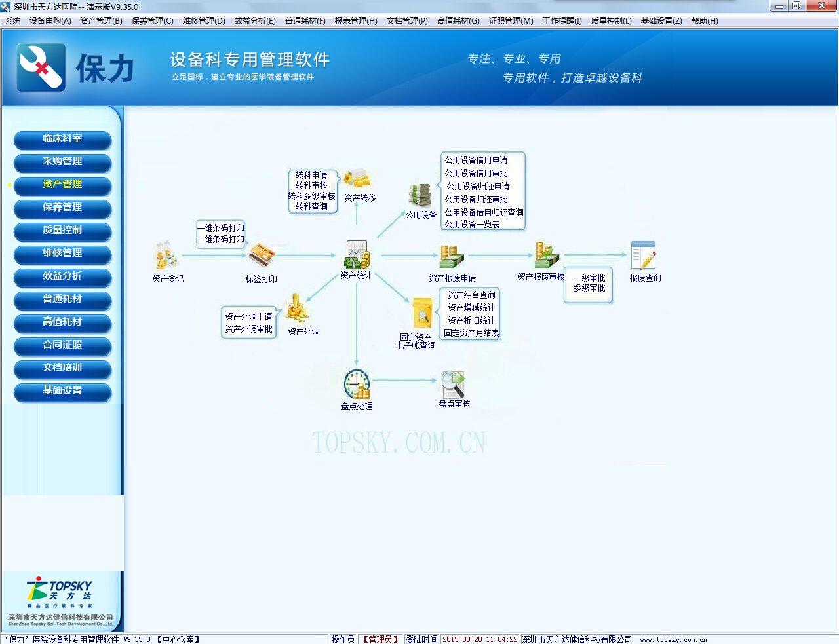Open the 文档管理(P) menu
Viewport: 839px width, 644px height.
pos(407,21)
